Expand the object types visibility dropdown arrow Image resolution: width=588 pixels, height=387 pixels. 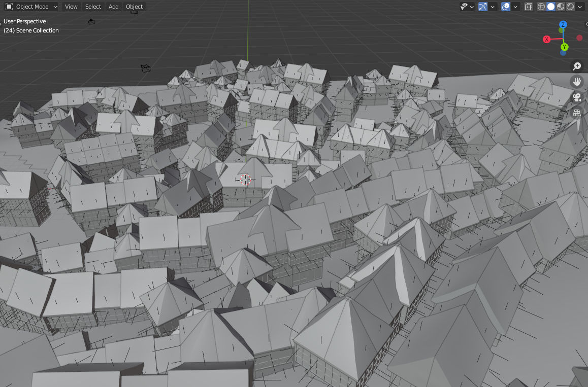[472, 7]
